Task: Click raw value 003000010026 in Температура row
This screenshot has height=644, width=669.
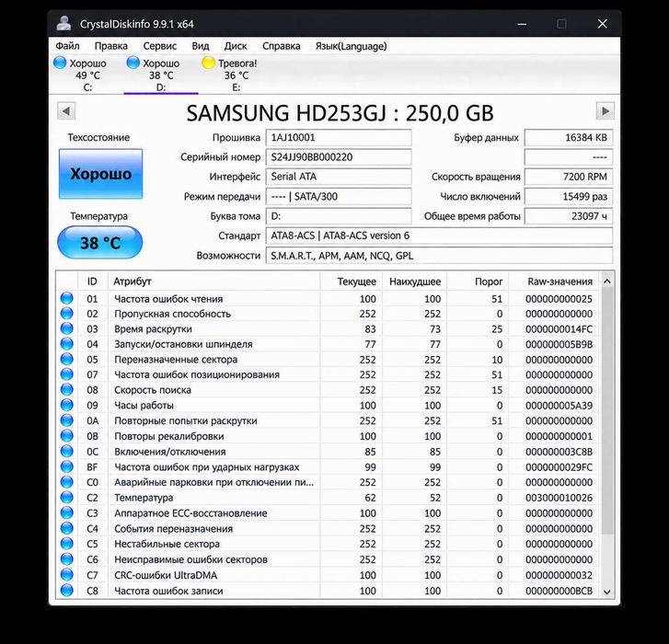Action: pos(559,498)
